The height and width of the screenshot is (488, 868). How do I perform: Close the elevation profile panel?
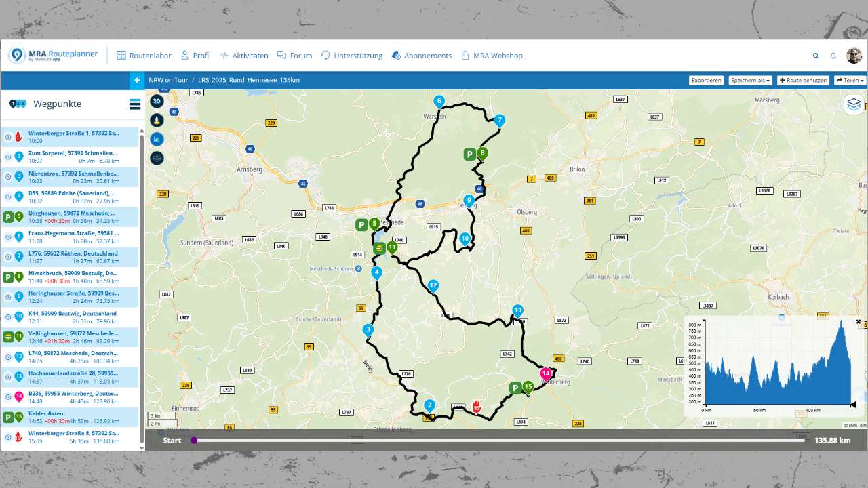(859, 322)
